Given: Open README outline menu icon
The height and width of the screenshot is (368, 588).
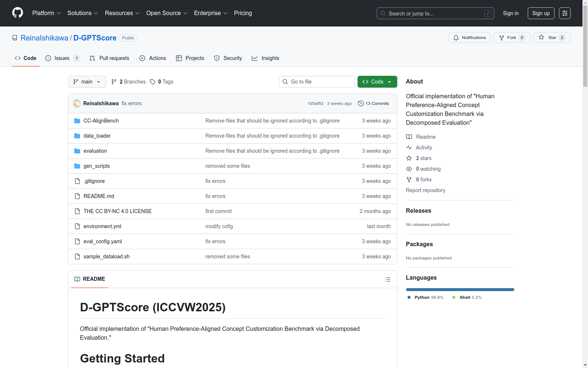Looking at the screenshot, I should pos(387,279).
